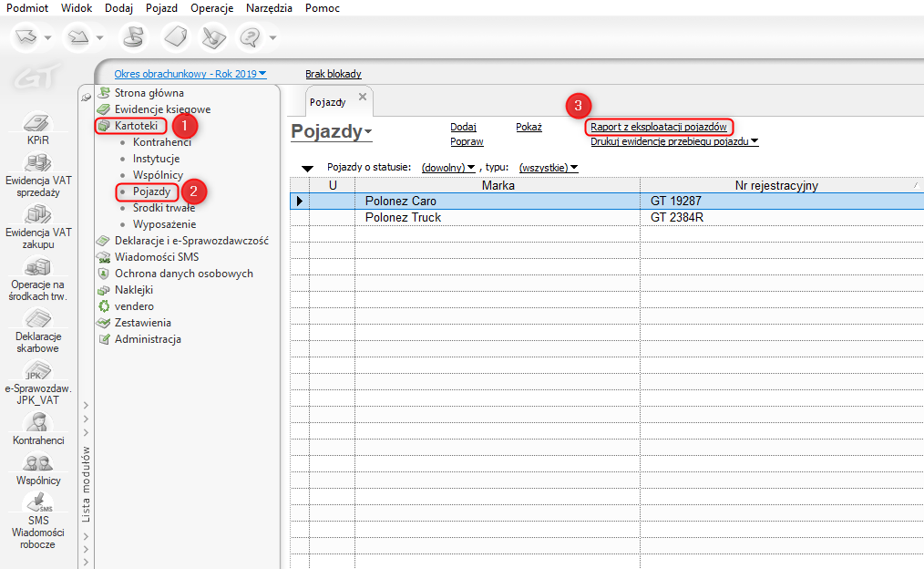Screen dimensions: 924x569
Task: Open Operacje na środkach trw. module icon
Action: tap(37, 266)
